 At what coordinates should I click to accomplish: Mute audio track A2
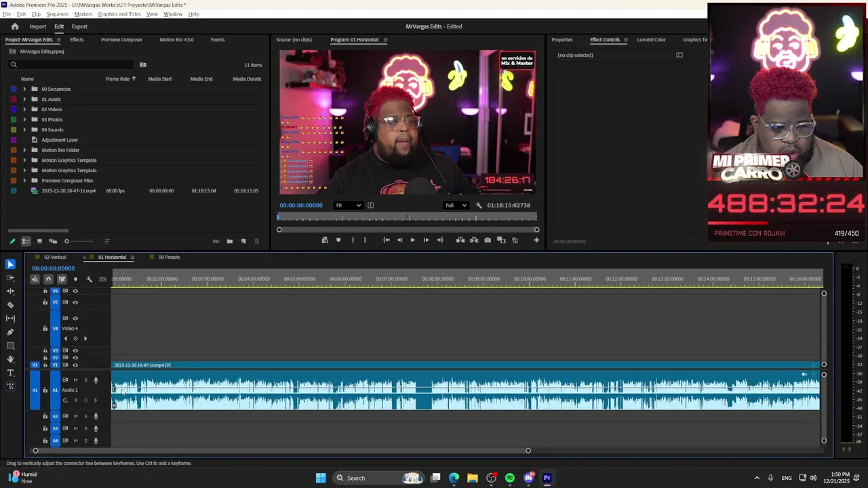[75, 416]
